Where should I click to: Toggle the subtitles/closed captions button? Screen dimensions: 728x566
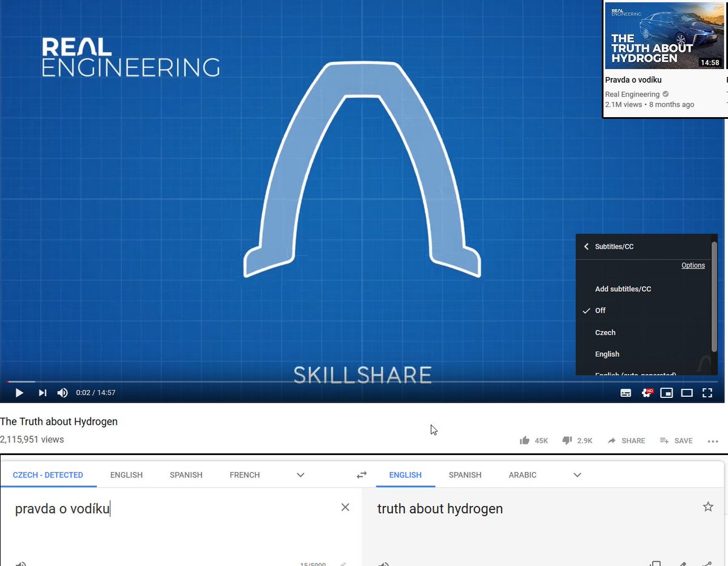(625, 393)
